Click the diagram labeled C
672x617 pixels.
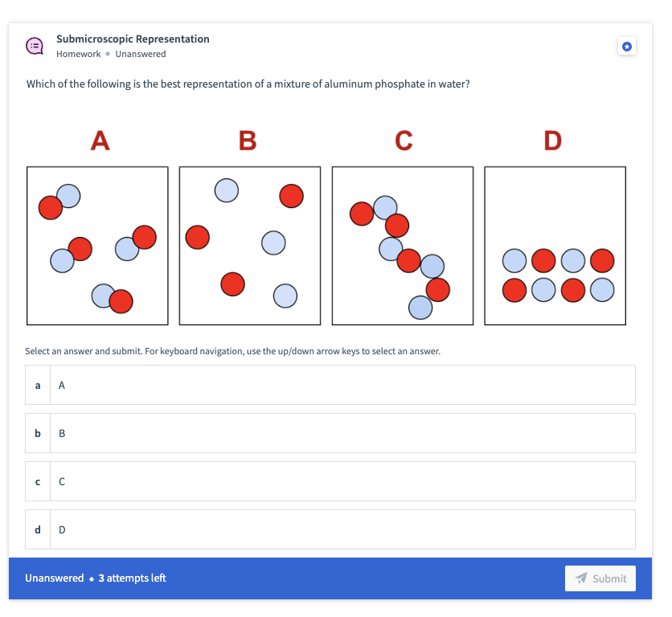coord(402,245)
